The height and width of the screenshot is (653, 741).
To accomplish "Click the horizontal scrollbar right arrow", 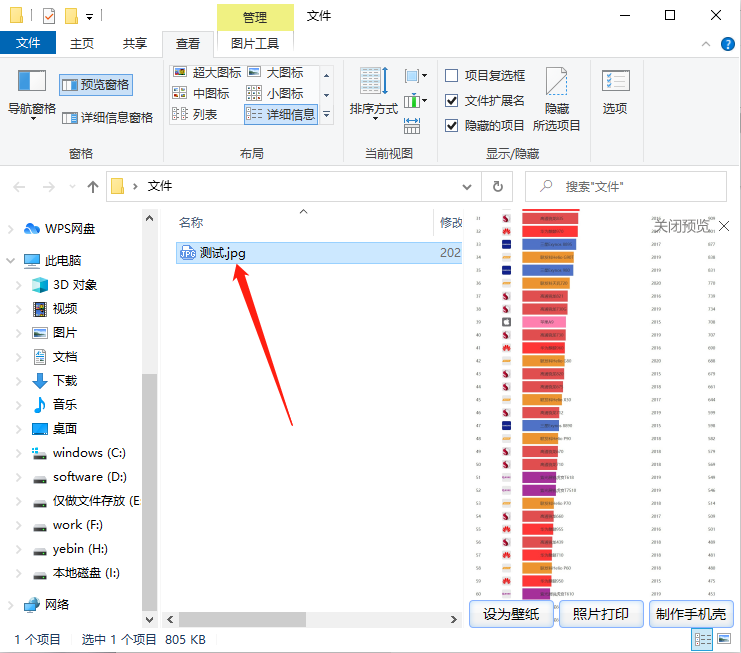I will click(454, 619).
